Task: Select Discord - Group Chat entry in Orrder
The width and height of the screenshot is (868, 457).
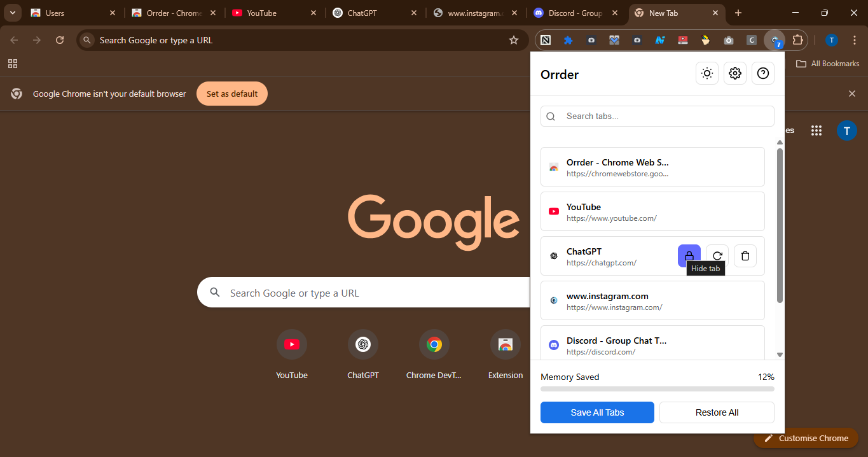Action: pos(652,342)
